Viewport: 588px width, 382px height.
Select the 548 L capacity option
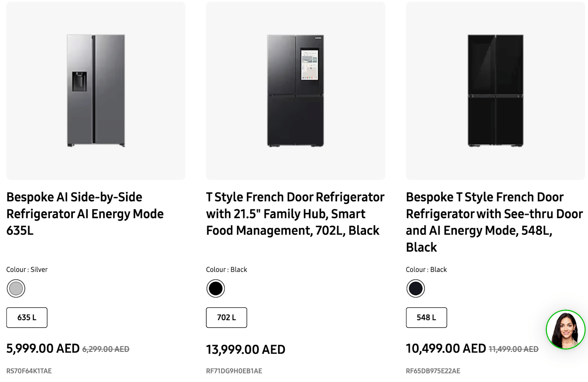click(x=426, y=317)
